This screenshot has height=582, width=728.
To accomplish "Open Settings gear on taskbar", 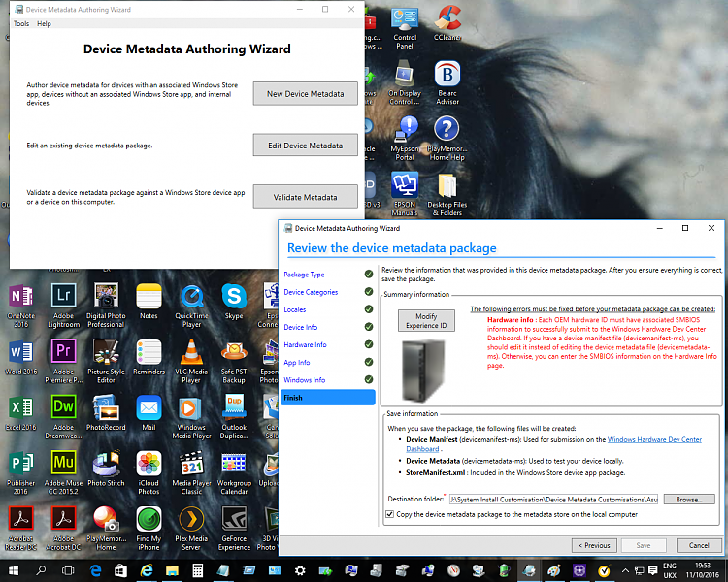I will 300,571.
